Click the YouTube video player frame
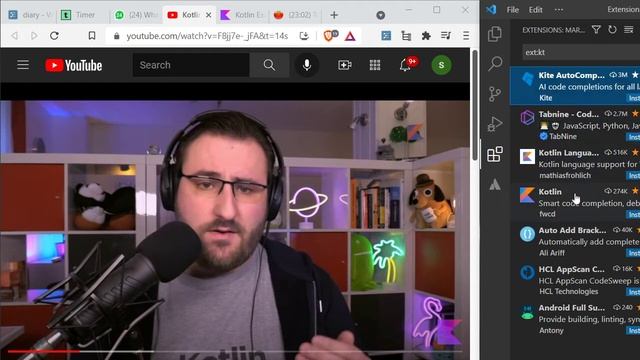 [x=235, y=221]
